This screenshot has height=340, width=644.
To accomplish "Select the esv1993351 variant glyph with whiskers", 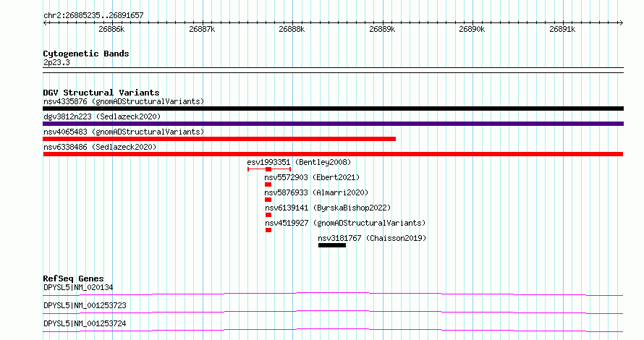I will [269, 169].
